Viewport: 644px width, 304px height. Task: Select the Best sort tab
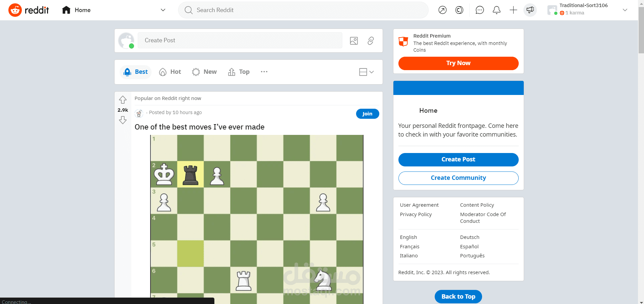pyautogui.click(x=136, y=72)
